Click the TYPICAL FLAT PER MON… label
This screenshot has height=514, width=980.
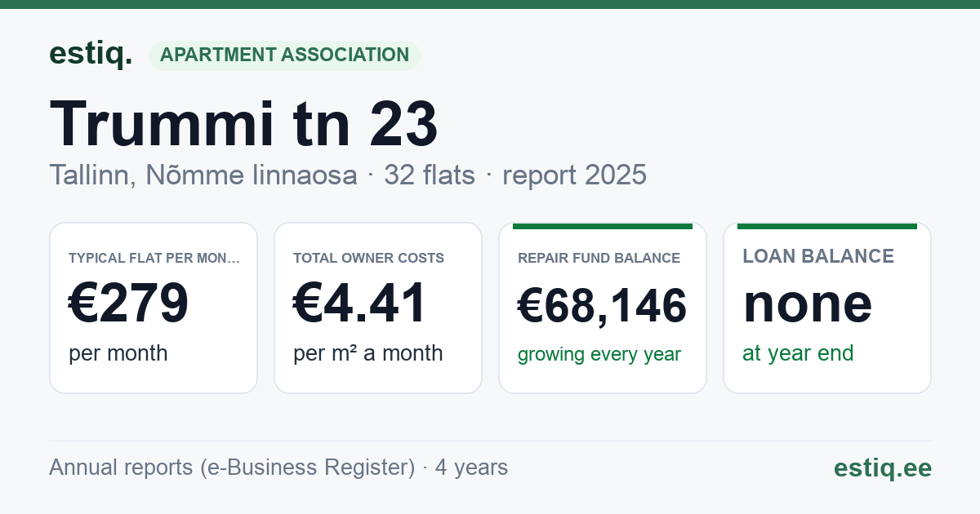click(x=155, y=258)
